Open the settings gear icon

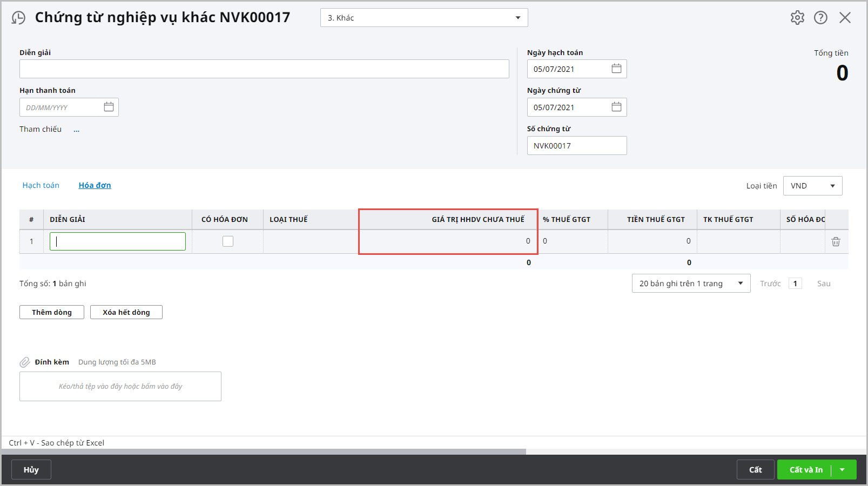[797, 18]
